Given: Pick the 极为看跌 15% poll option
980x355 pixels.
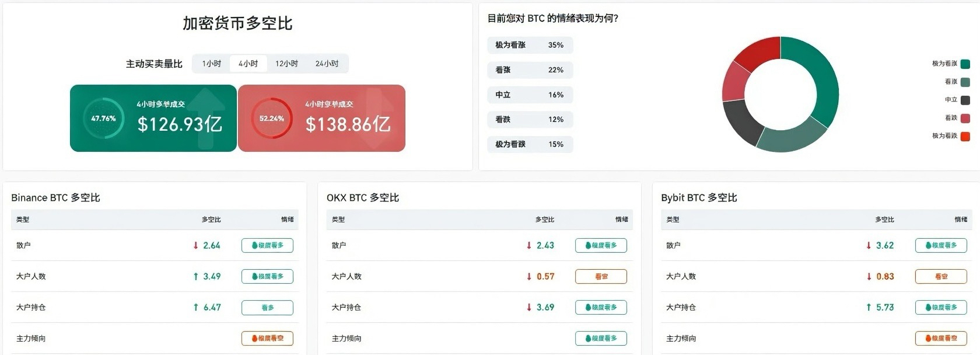Looking at the screenshot, I should pyautogui.click(x=530, y=144).
